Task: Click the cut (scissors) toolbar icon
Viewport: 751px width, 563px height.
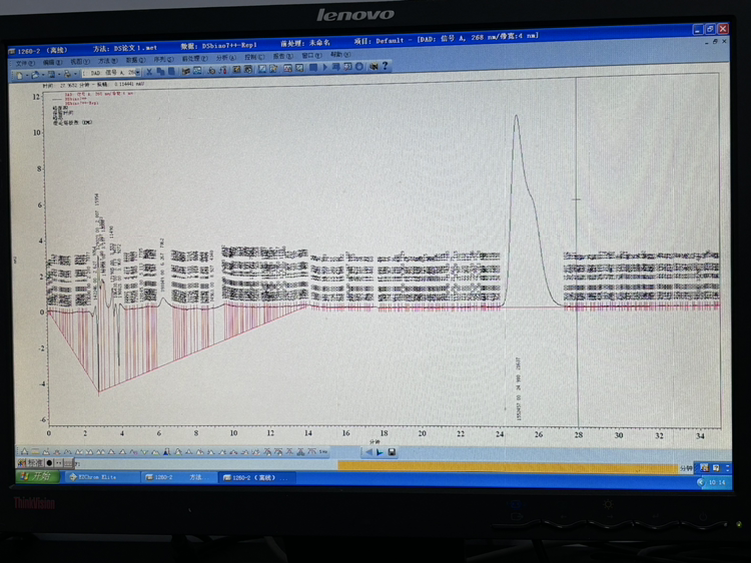Action: click(x=150, y=71)
